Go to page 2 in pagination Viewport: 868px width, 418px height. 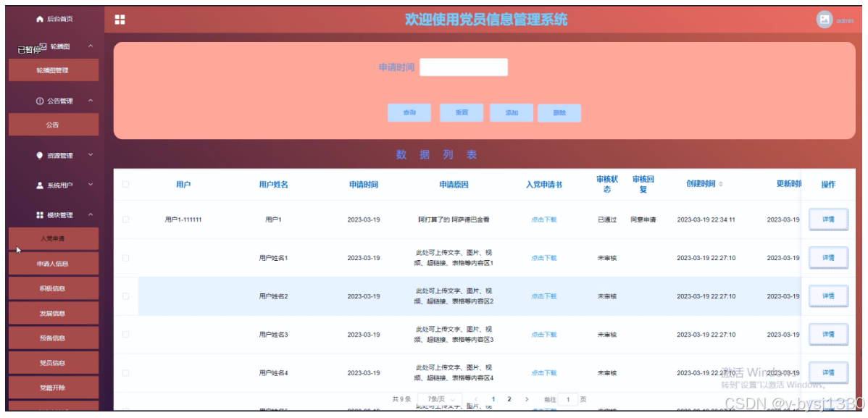point(509,399)
